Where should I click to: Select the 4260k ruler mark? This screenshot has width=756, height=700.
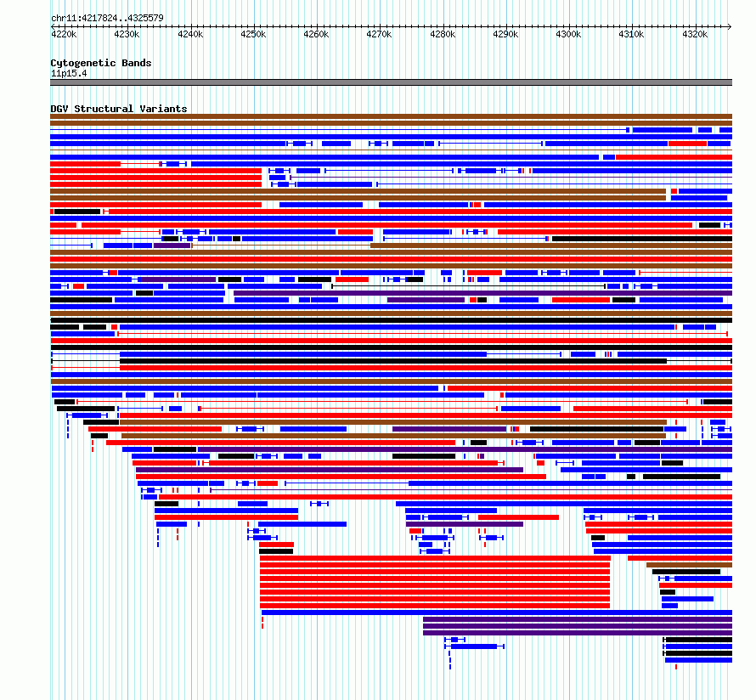click(x=316, y=34)
